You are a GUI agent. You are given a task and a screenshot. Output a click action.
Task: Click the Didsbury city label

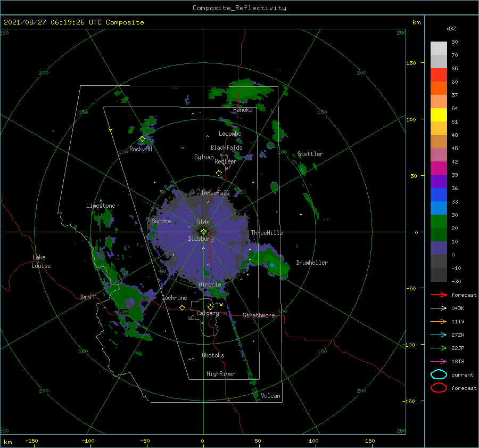click(x=201, y=239)
